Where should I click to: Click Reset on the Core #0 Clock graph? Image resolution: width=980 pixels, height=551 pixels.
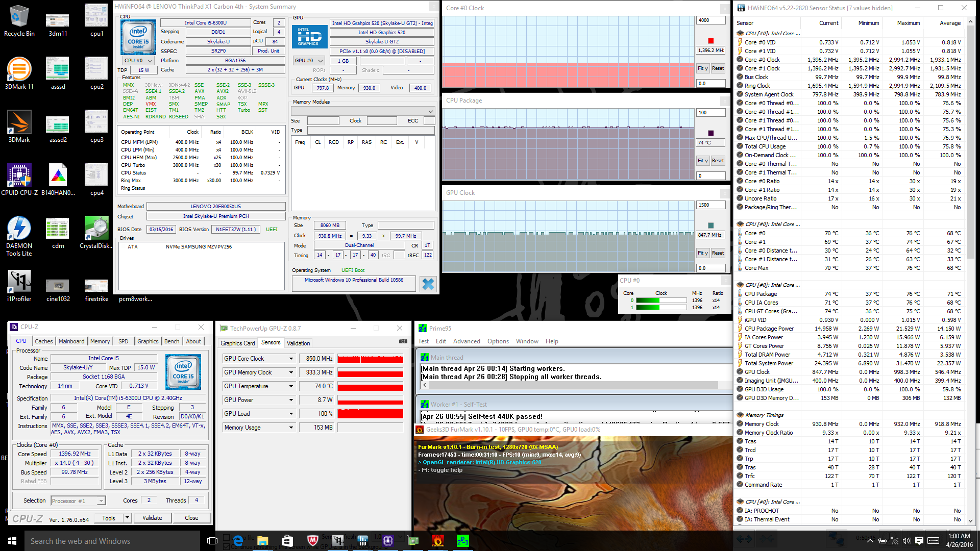tap(718, 68)
